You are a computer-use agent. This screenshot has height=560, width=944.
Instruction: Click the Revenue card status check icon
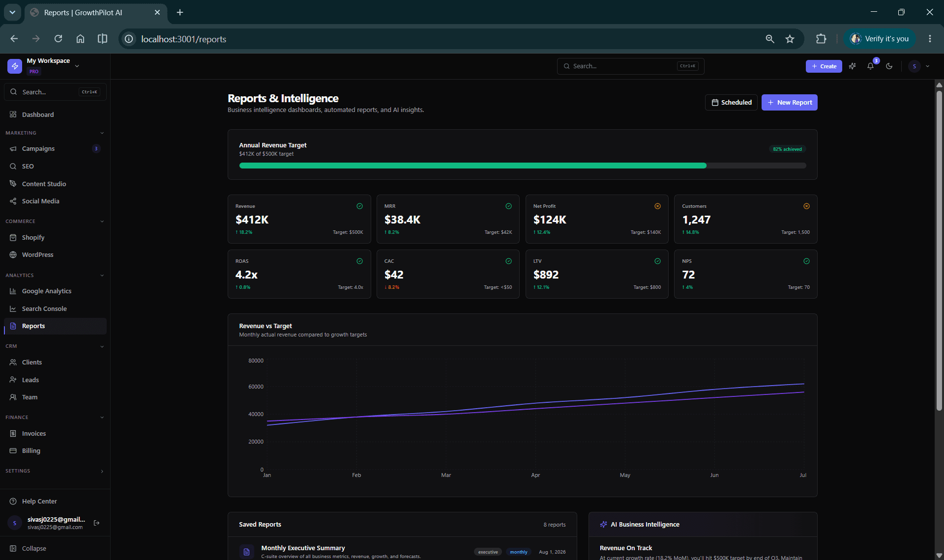[359, 206]
